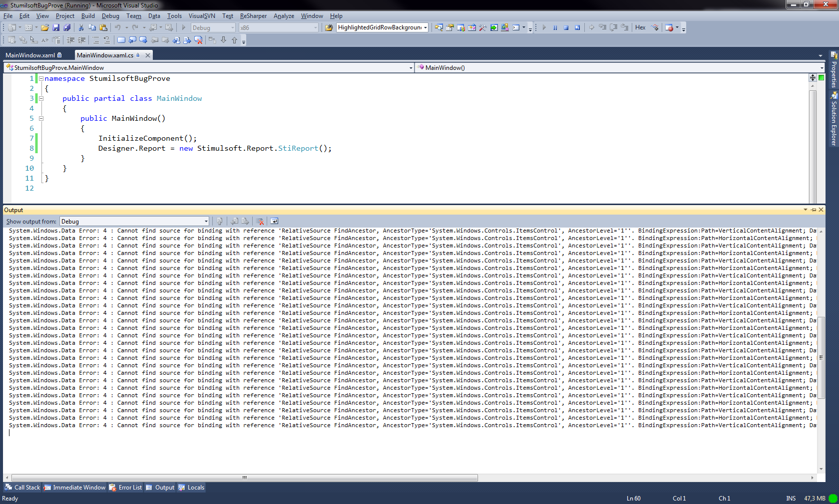Image resolution: width=839 pixels, height=504 pixels.
Task: Open the Solution Explorer side panel tab
Action: (834, 119)
